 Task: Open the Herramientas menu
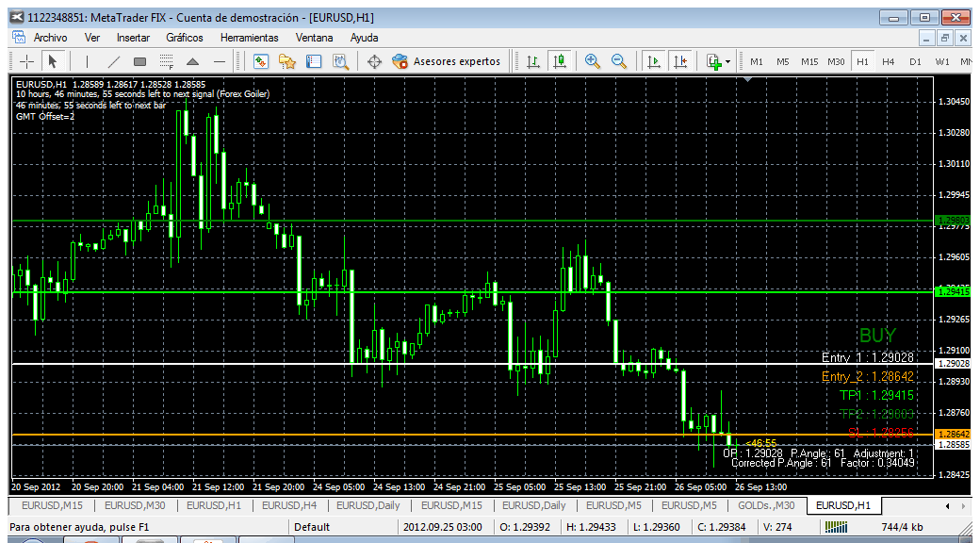pos(250,38)
